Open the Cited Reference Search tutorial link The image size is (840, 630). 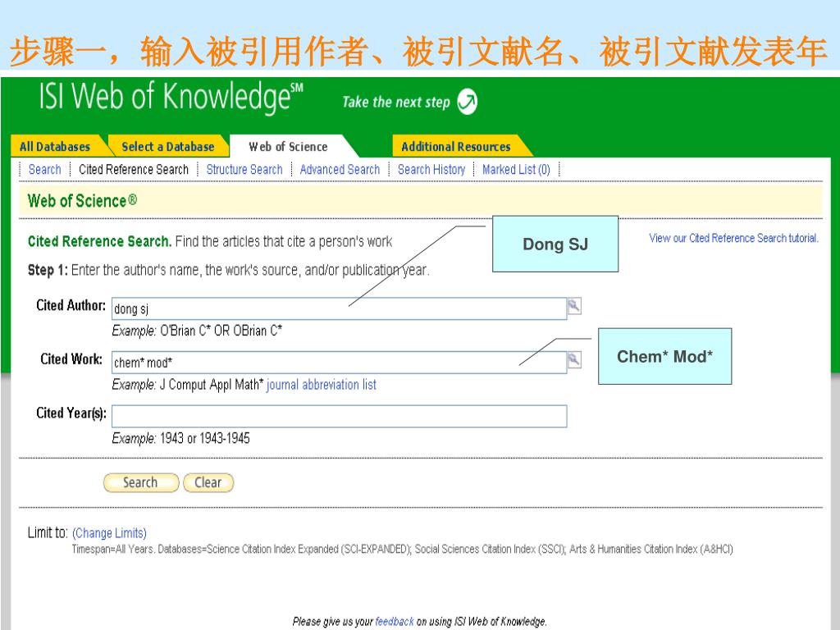(733, 238)
